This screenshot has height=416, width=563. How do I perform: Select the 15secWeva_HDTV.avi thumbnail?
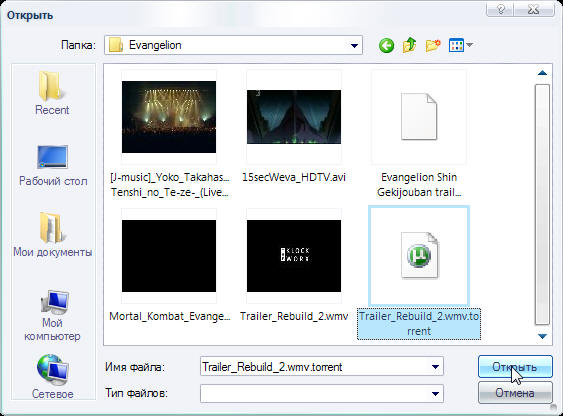pyautogui.click(x=294, y=117)
